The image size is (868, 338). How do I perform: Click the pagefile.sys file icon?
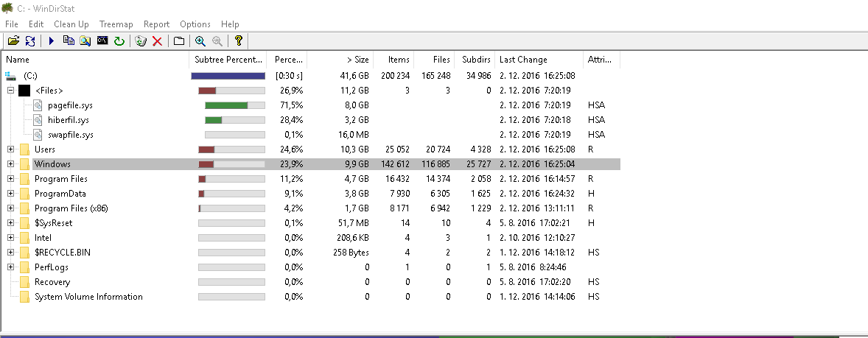click(x=38, y=105)
